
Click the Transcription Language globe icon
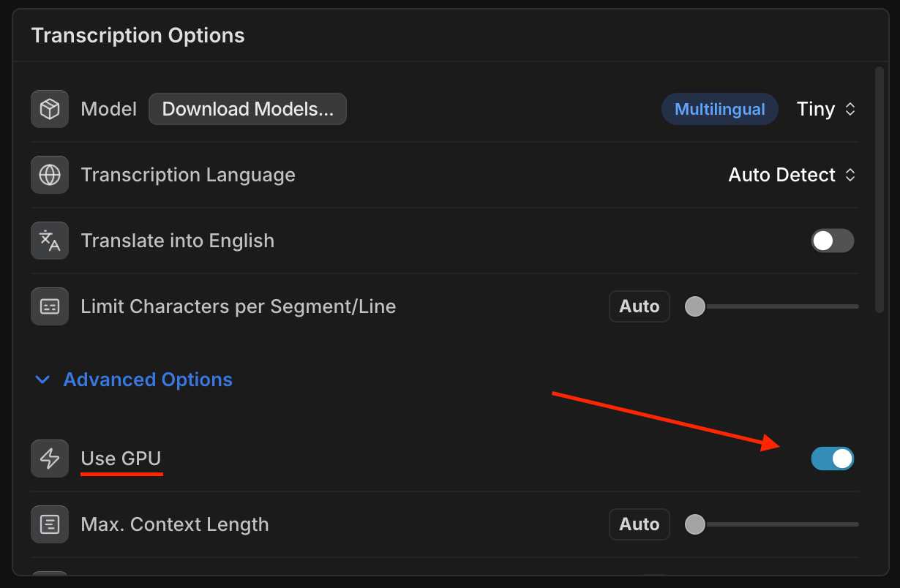(50, 175)
